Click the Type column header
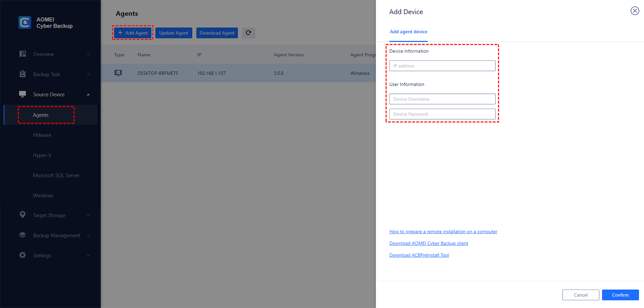The image size is (644, 308). tap(119, 55)
